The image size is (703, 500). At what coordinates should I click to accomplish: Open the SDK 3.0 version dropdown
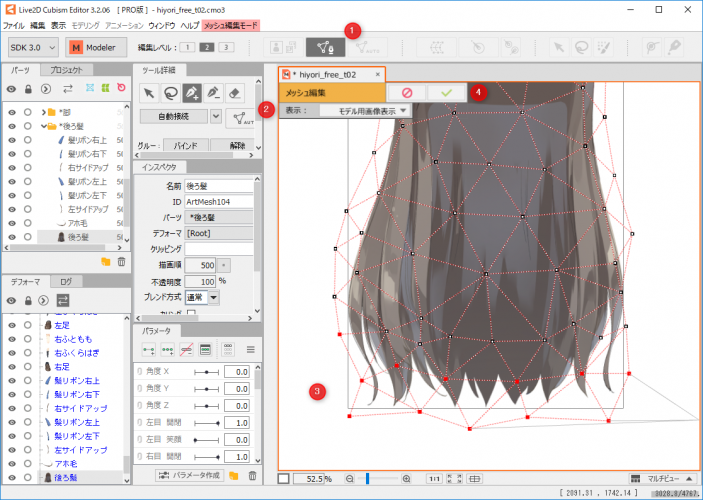pos(32,46)
